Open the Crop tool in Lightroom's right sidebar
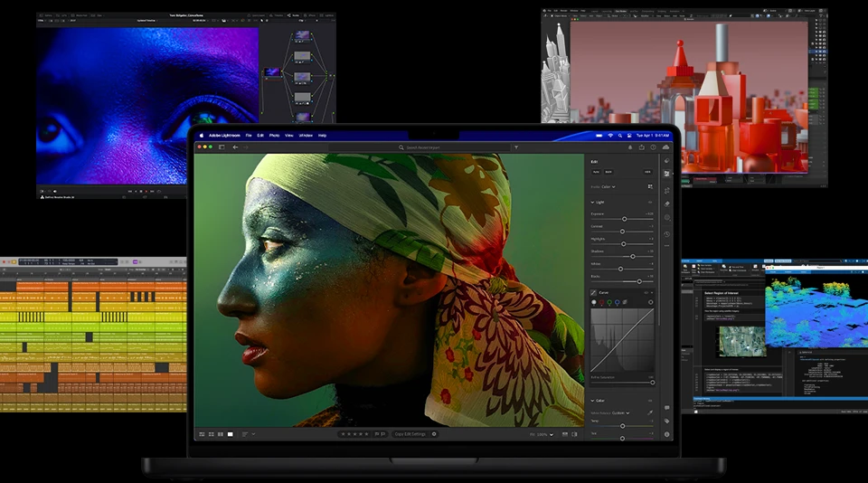Screen dimensions: 868x483 (666, 190)
